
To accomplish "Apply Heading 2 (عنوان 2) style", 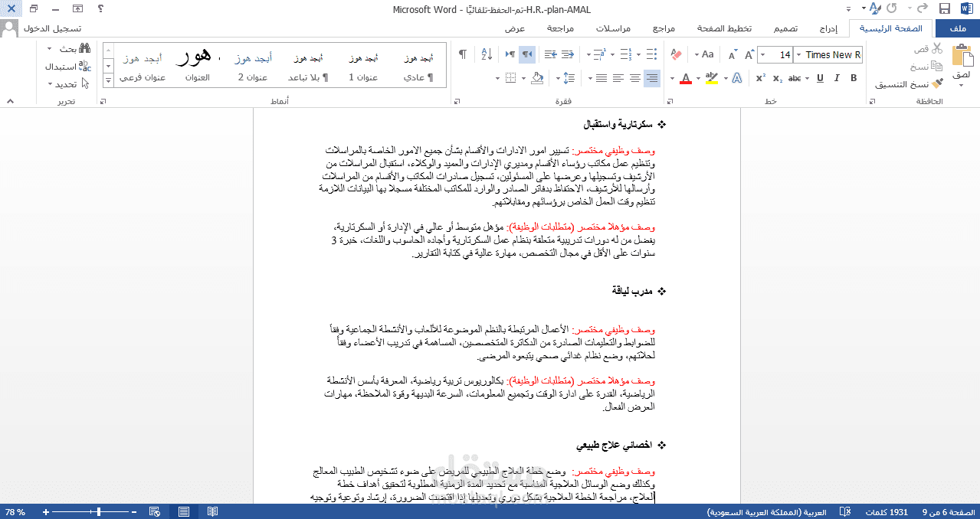I will (252, 67).
